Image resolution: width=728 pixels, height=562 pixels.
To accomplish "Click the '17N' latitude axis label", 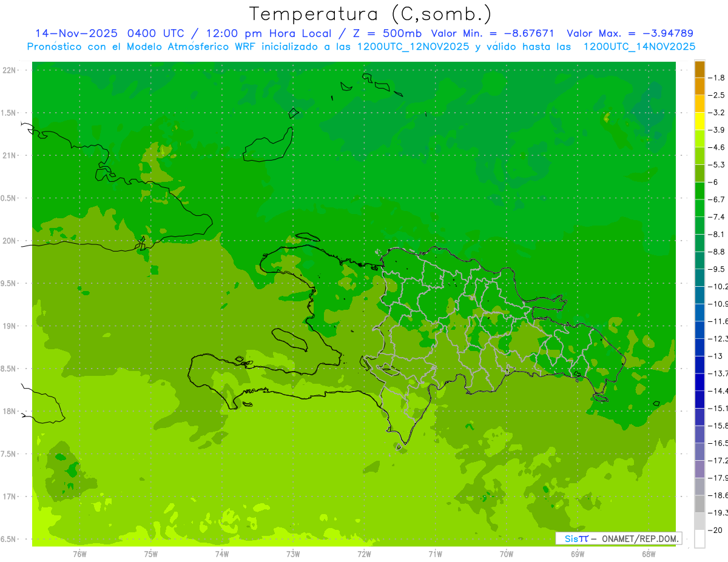I will pos(9,497).
